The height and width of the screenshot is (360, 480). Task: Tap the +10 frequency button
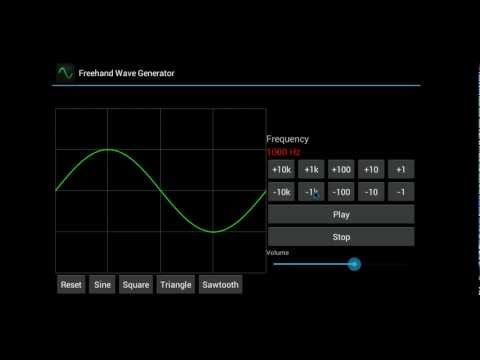[371, 170]
